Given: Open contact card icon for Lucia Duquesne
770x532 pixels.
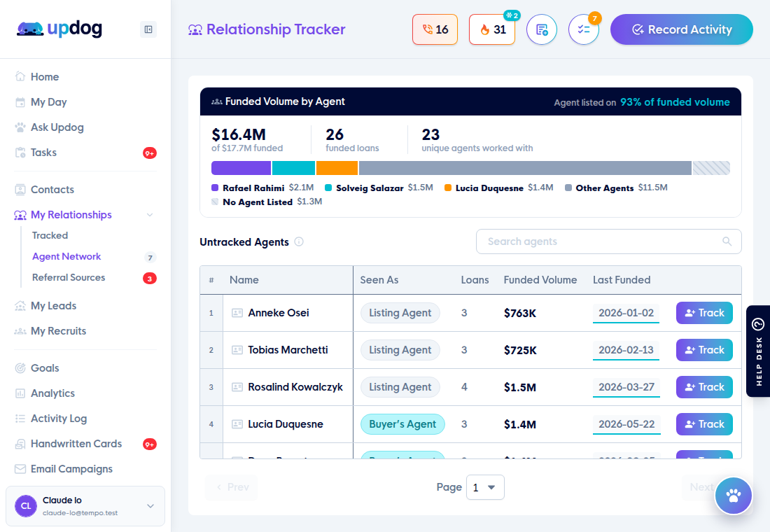Looking at the screenshot, I should 237,424.
